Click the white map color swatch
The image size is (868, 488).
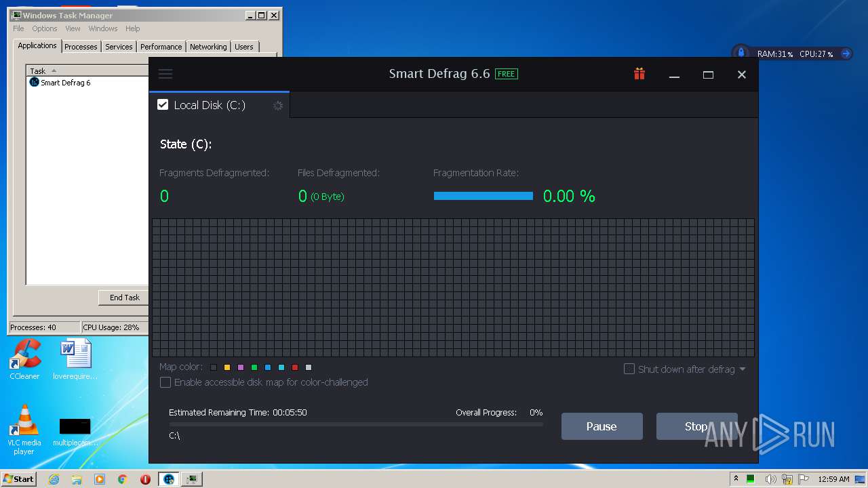click(x=309, y=367)
